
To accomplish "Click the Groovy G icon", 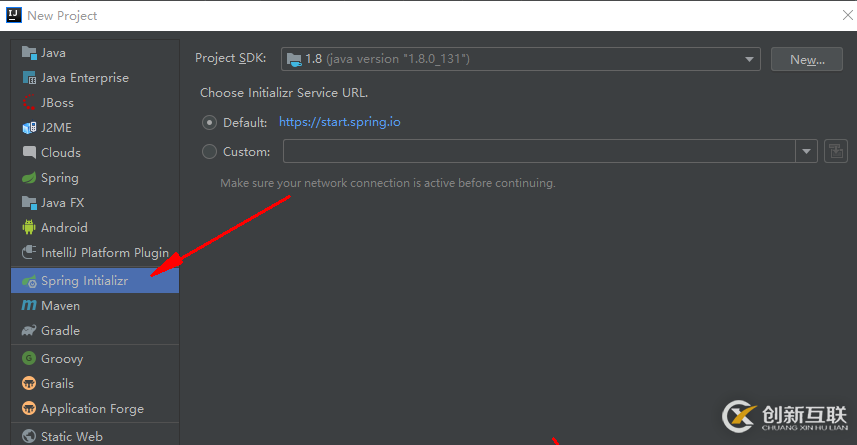I will click(29, 358).
